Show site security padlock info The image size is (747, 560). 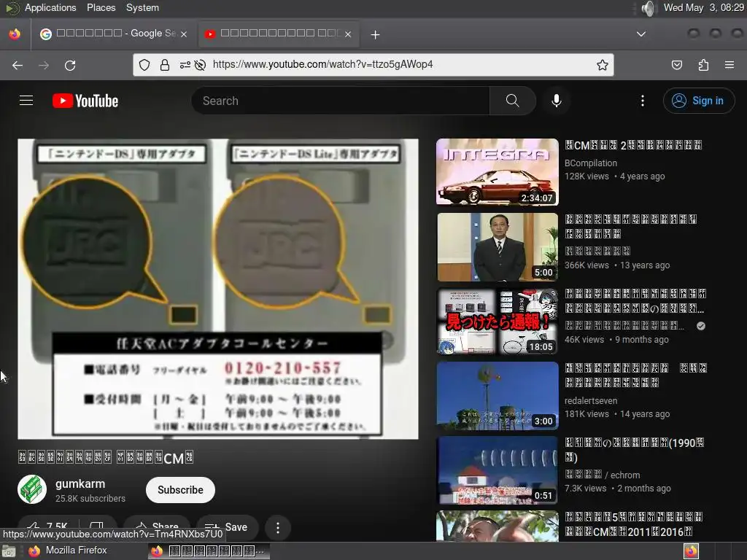point(165,65)
